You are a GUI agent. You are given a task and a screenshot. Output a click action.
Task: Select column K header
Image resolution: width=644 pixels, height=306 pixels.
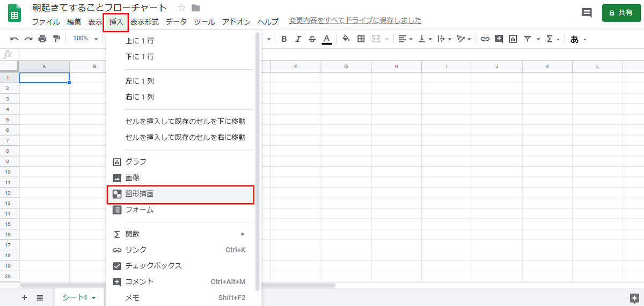(547, 66)
